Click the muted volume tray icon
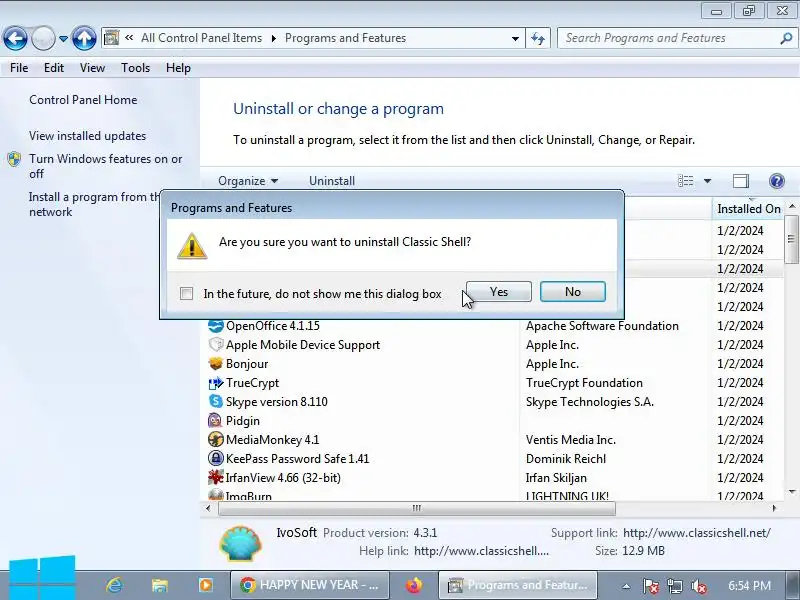Viewport: 800px width, 600px height. point(698,586)
